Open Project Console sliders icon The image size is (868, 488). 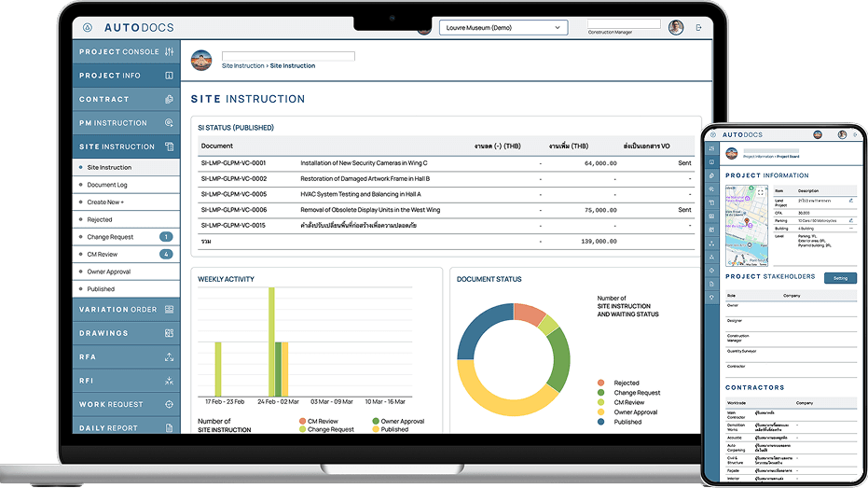(169, 51)
